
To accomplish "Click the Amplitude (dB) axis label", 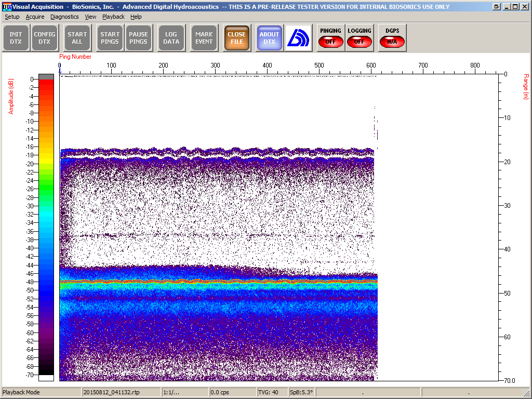I will (x=11, y=97).
